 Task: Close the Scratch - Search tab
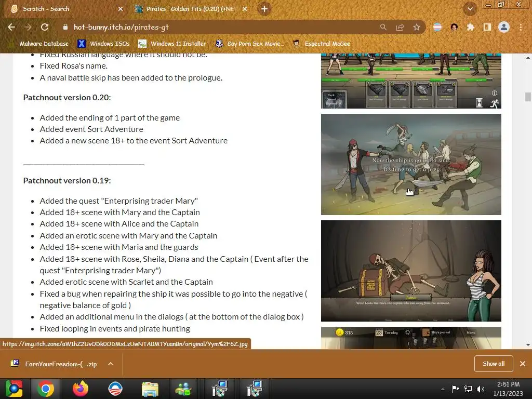[x=121, y=9]
